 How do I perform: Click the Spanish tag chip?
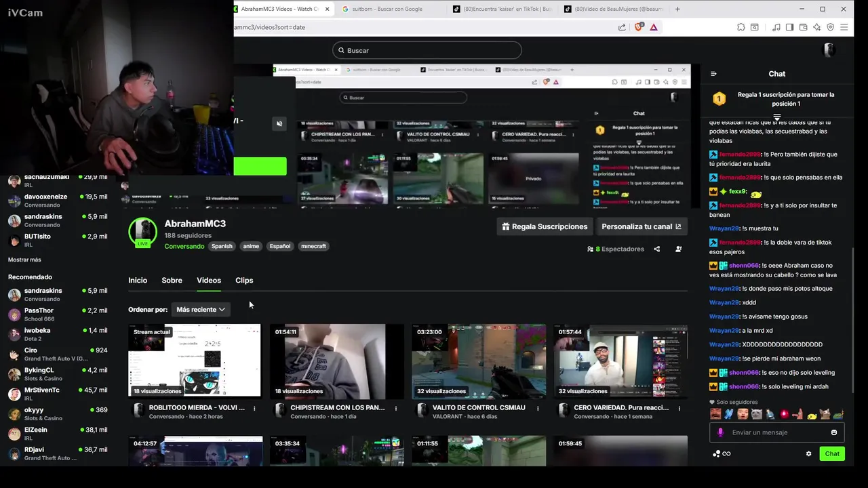222,246
